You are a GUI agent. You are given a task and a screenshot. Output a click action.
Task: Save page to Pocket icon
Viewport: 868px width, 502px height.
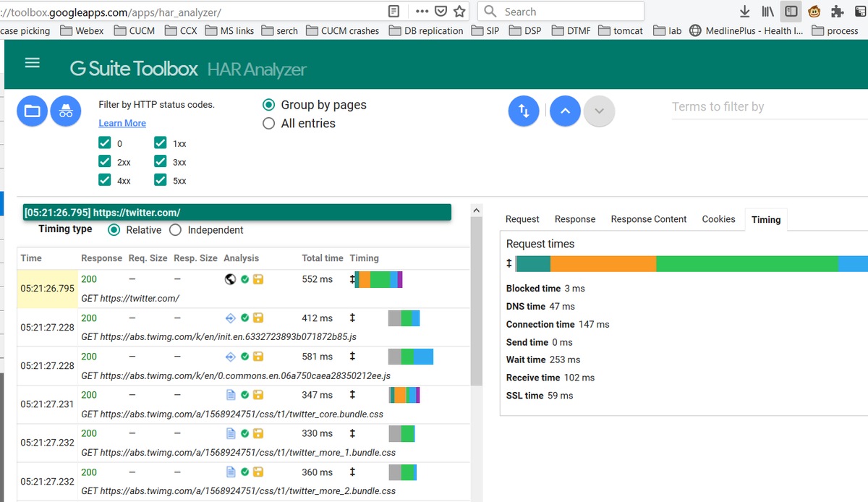(441, 11)
